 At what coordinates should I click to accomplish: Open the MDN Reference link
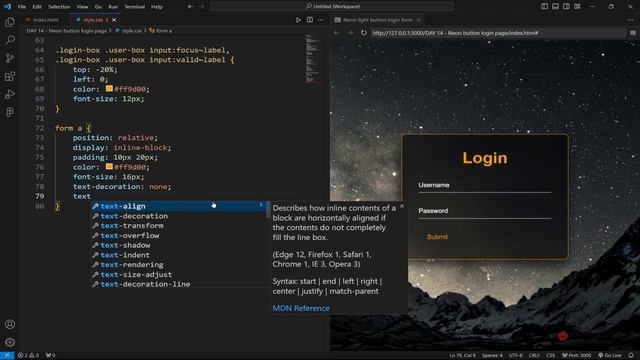(301, 308)
